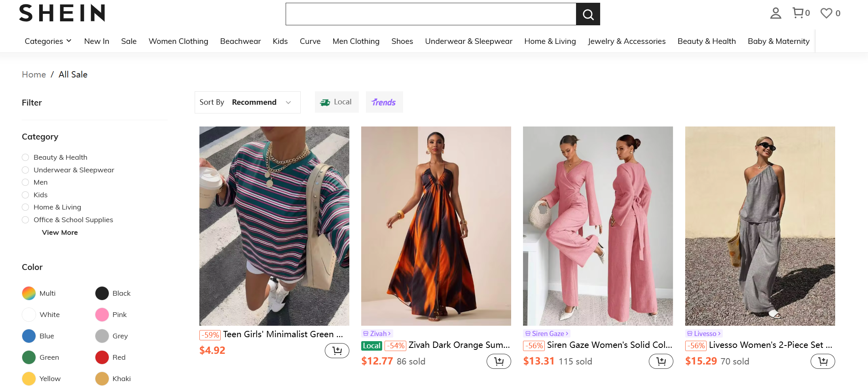Open the Sort By Recommend dropdown

(x=247, y=102)
